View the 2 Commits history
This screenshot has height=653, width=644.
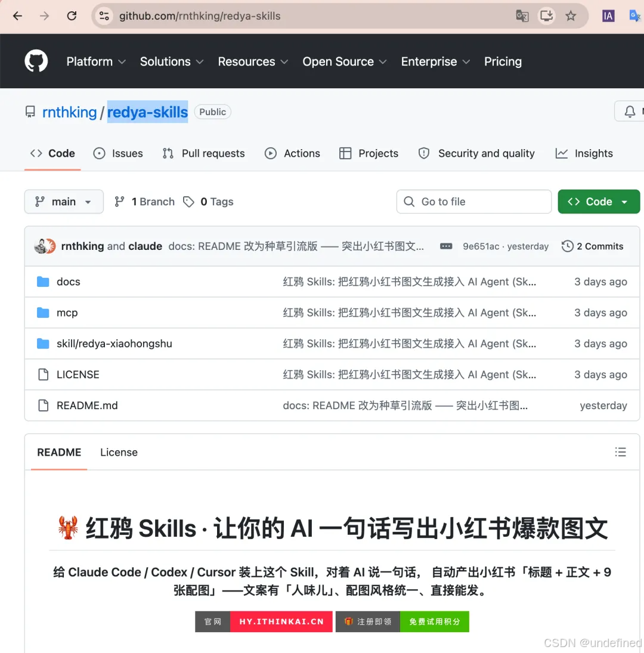(x=592, y=246)
